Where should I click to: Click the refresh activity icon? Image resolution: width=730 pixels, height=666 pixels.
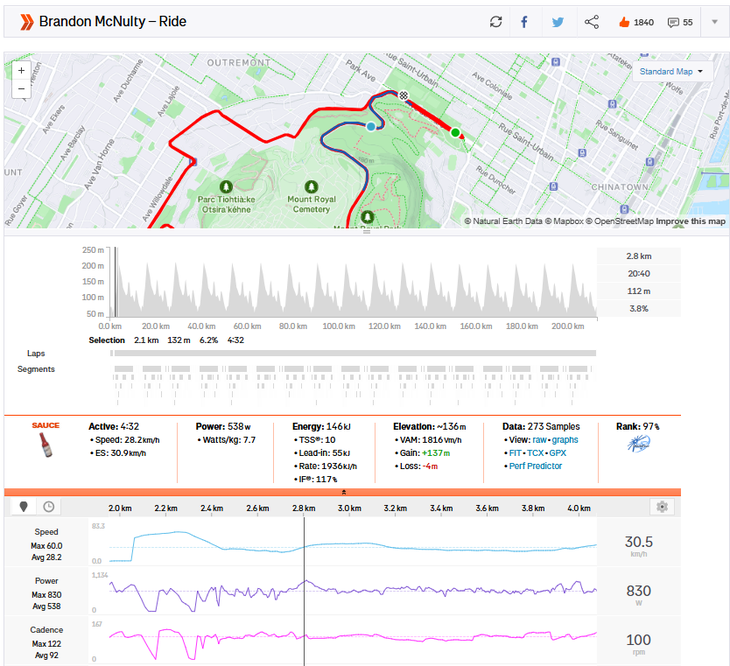coord(496,21)
